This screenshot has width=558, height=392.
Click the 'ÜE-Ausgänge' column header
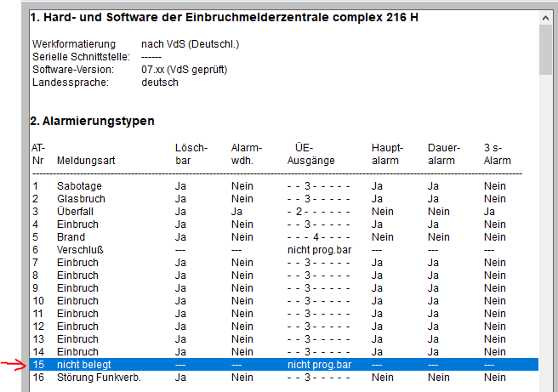tap(311, 154)
